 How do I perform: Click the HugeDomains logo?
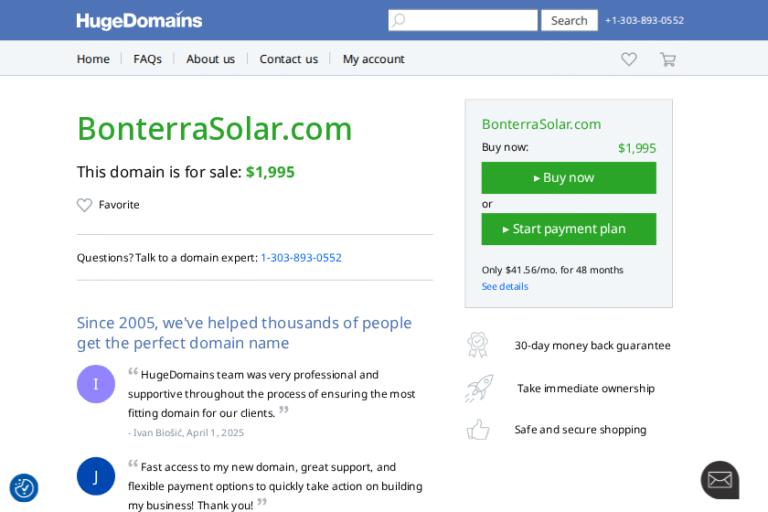click(x=139, y=21)
